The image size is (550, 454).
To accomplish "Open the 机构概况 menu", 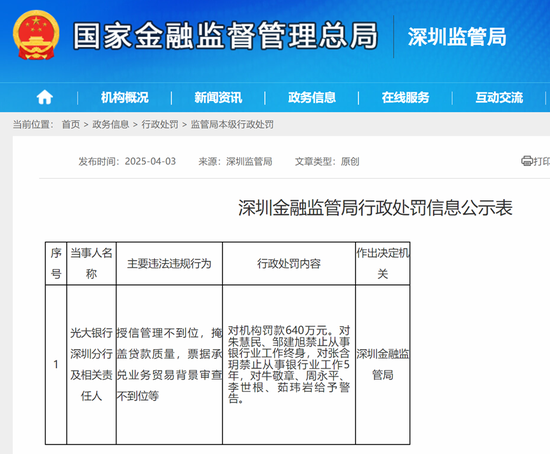I will (125, 98).
